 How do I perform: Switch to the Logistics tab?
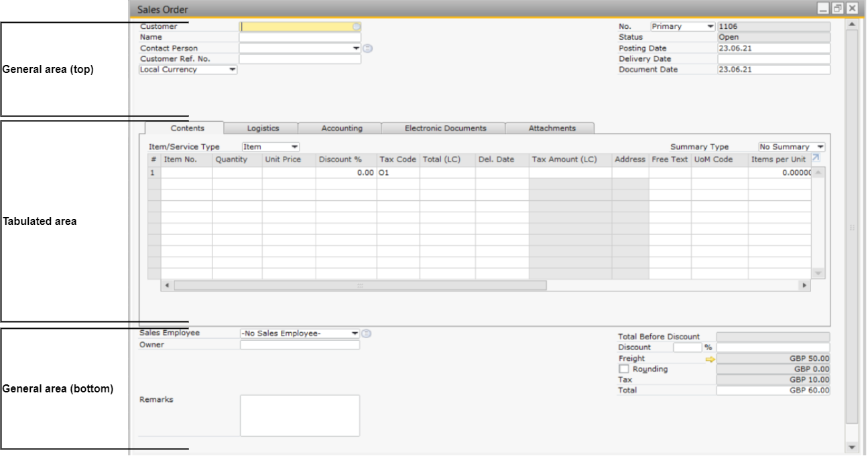(x=263, y=129)
